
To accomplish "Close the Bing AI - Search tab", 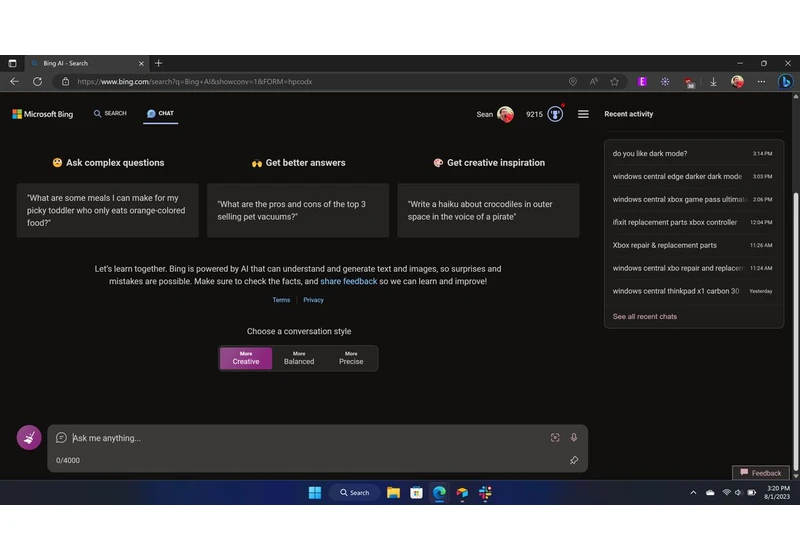I will click(x=141, y=63).
